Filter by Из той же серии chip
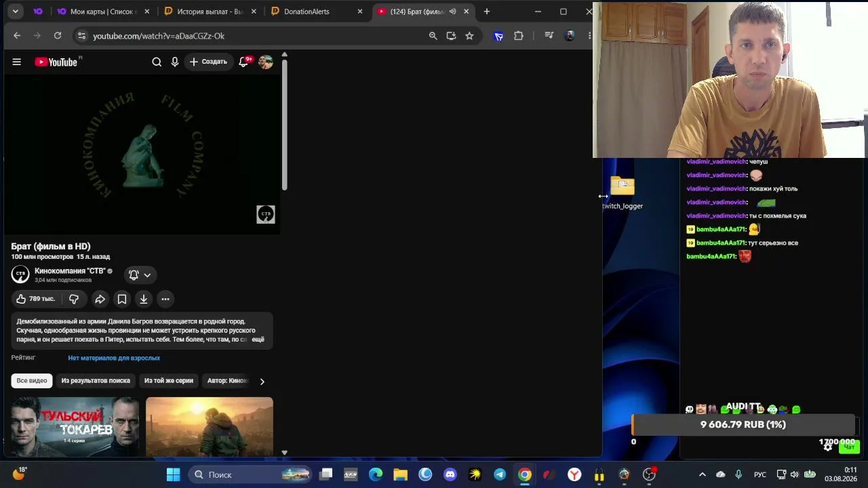Viewport: 868px width, 488px height. tap(169, 381)
